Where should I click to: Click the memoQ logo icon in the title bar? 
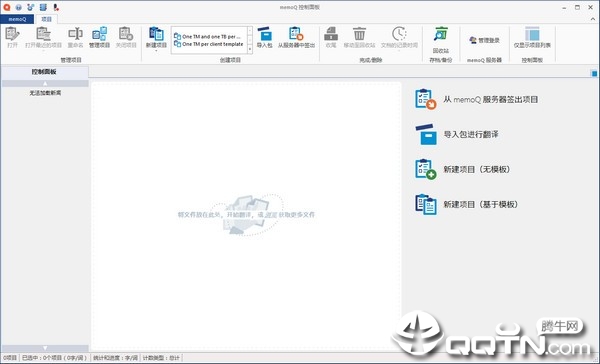click(x=7, y=7)
